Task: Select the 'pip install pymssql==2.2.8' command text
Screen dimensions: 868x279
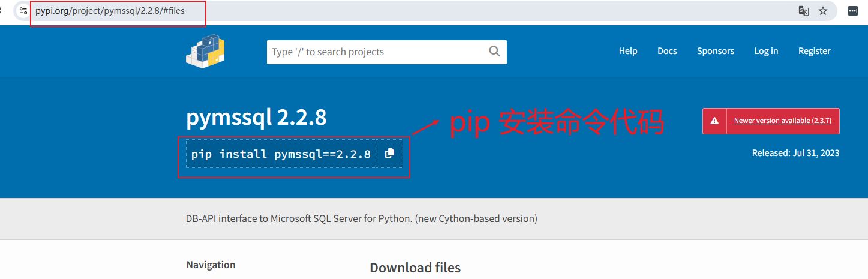Action: tap(281, 154)
